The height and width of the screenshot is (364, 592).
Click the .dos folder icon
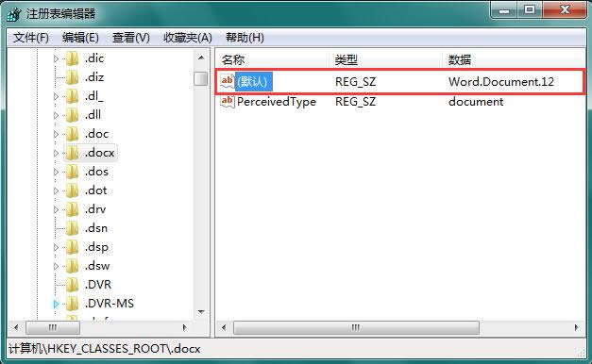[72, 172]
